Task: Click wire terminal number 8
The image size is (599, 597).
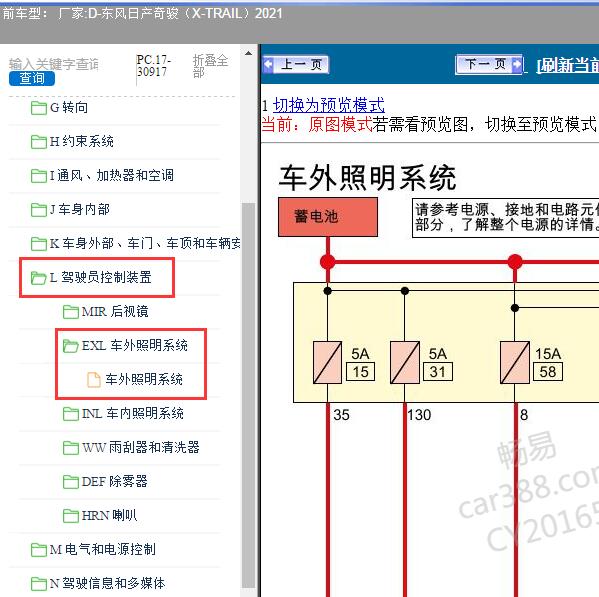Action: pos(524,415)
